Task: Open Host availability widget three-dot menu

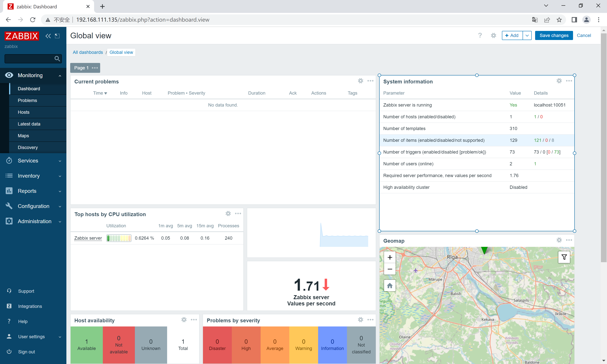Action: pyautogui.click(x=194, y=320)
